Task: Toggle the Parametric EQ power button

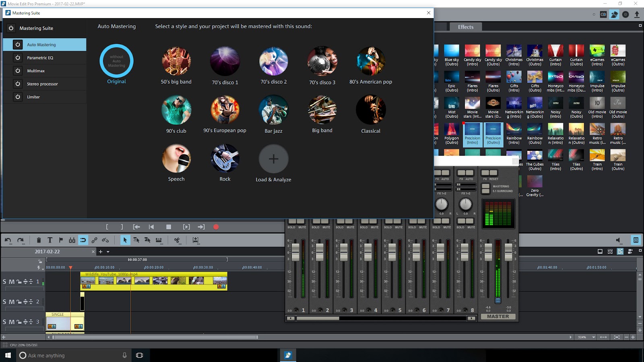Action: coord(18,58)
